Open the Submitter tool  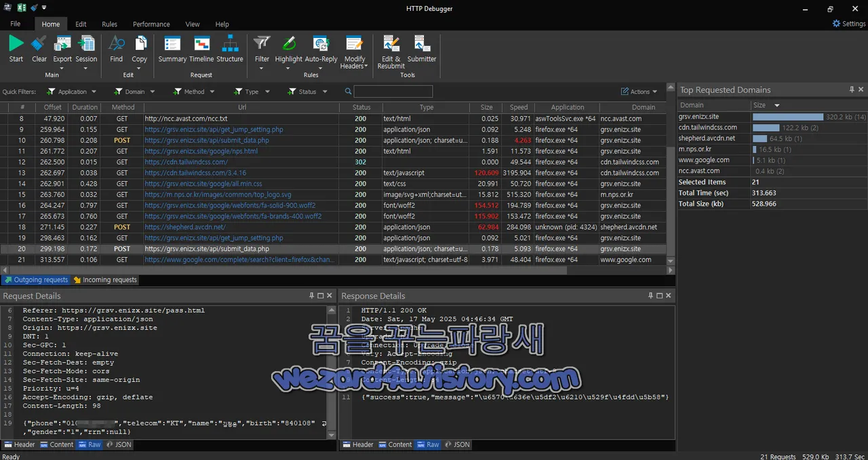click(x=422, y=50)
